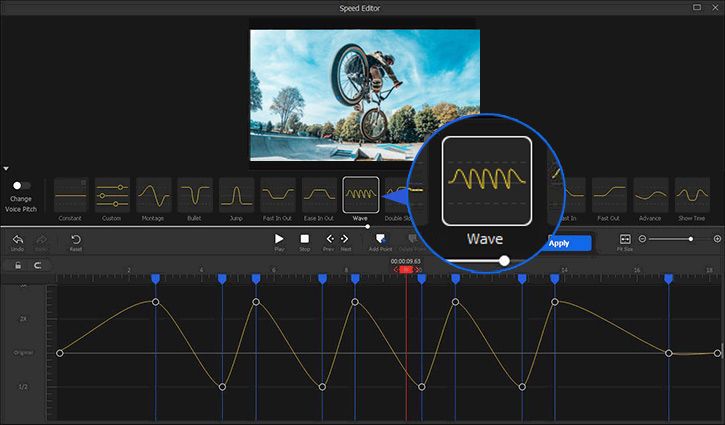Viewport: 725px width, 425px height.
Task: Stop the playback
Action: click(x=305, y=240)
